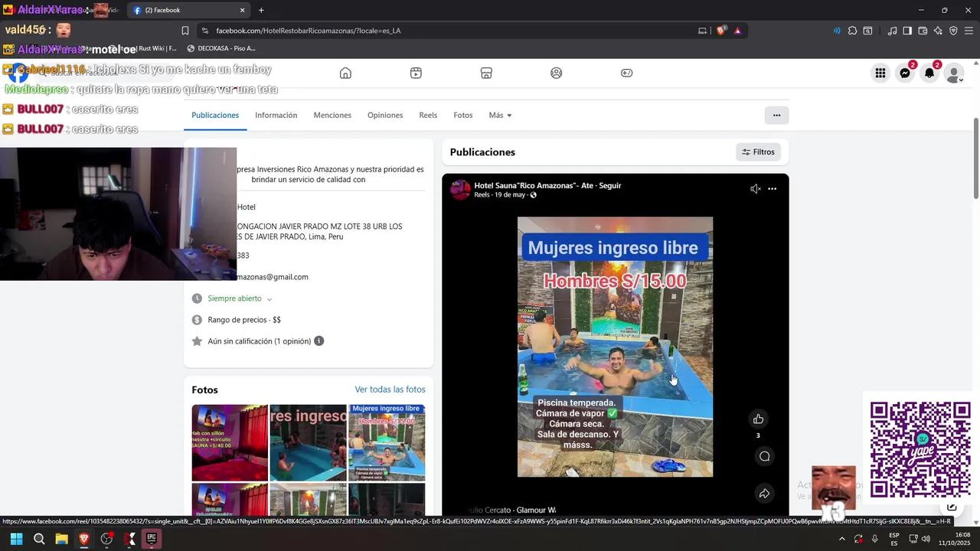Open the Brave Shields lion icon
980x551 pixels.
tap(720, 31)
